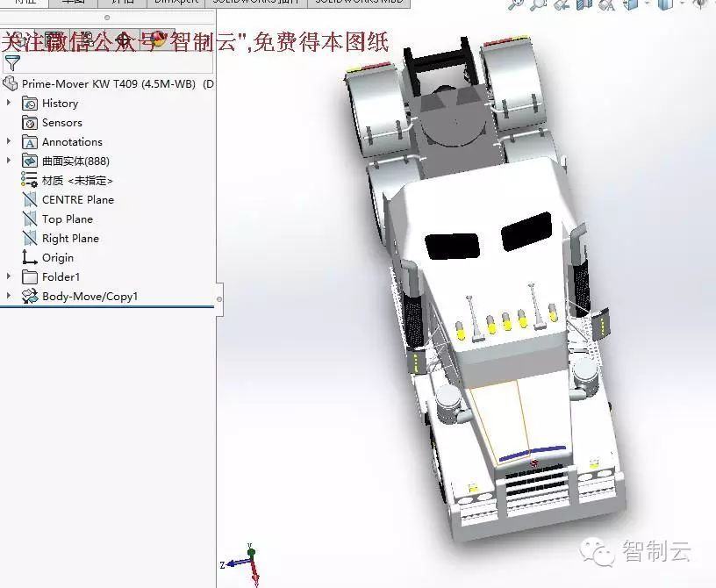The width and height of the screenshot is (716, 588).
Task: Click the material 材质 <未指定> icon
Action: [x=29, y=181]
